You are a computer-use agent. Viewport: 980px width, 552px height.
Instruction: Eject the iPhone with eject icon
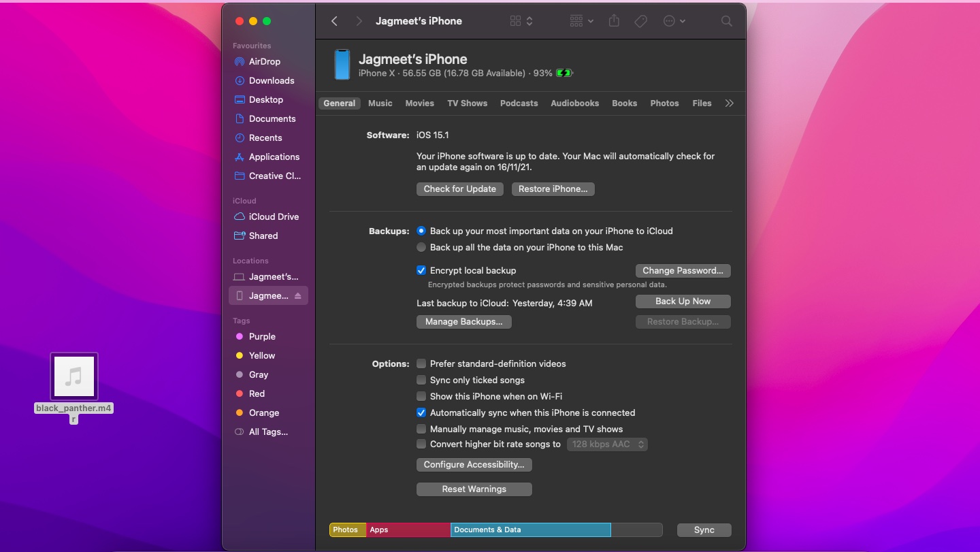[x=297, y=295]
